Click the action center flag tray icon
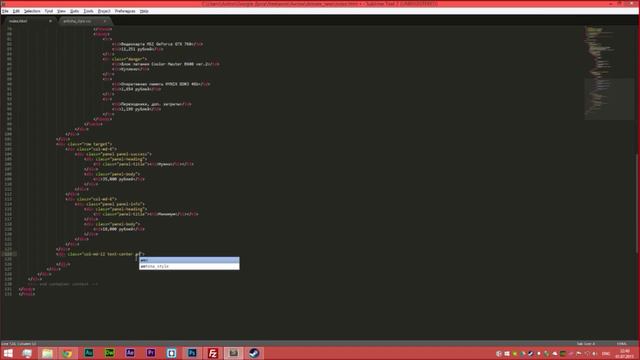 click(579, 353)
